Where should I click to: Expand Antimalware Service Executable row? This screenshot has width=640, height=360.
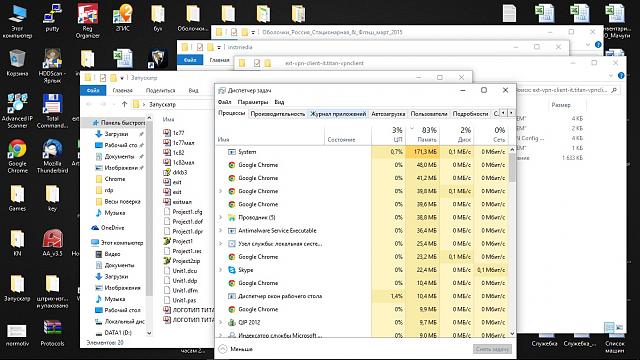tap(221, 231)
